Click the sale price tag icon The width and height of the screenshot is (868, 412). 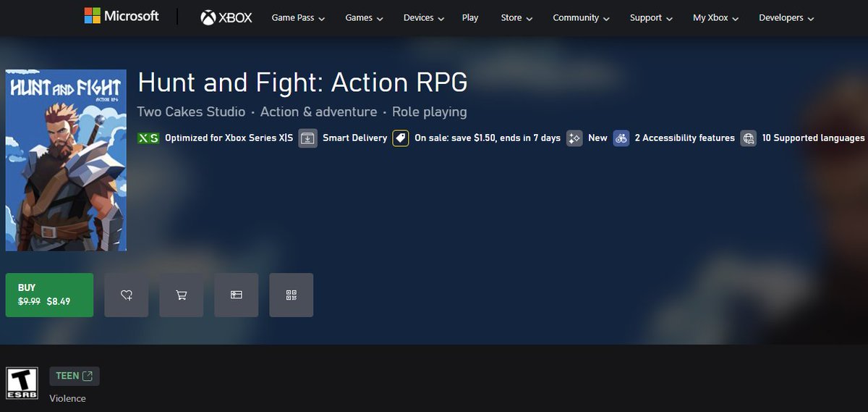(x=401, y=138)
